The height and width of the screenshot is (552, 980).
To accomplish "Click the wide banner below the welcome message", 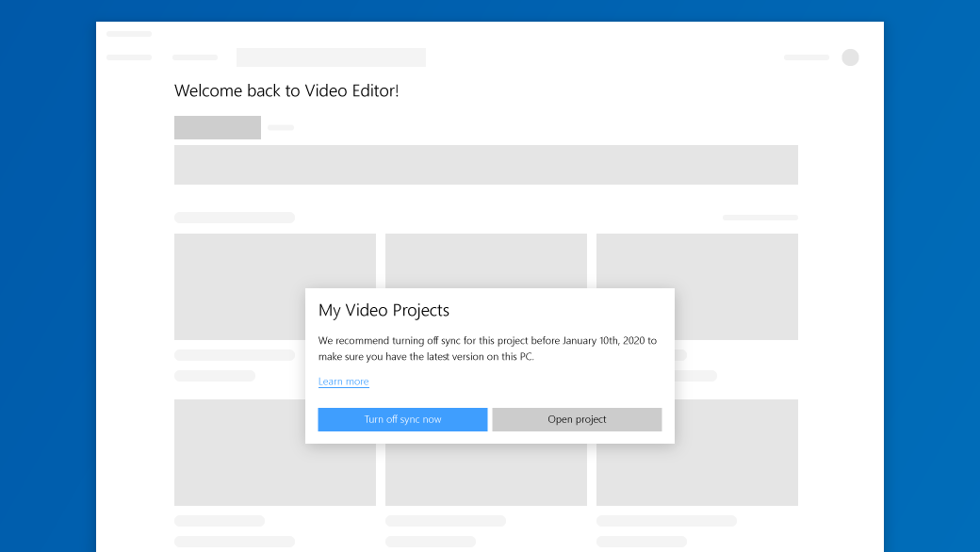I will click(485, 164).
